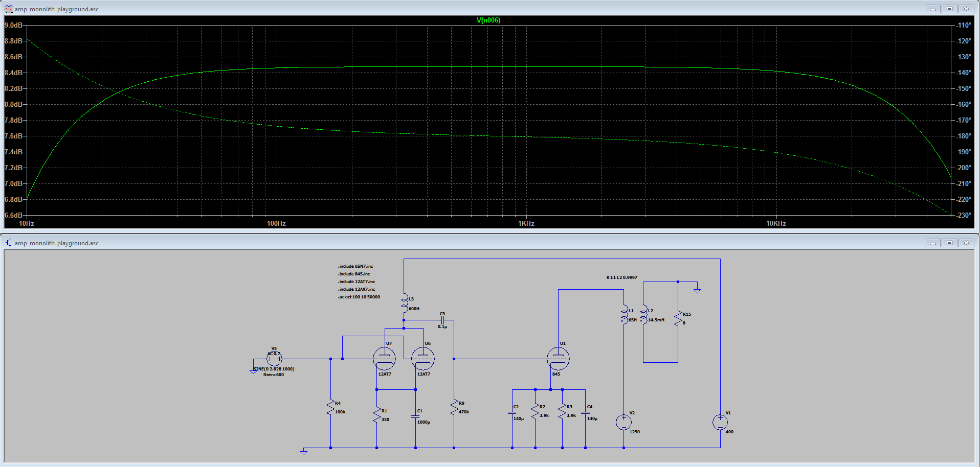Click the C3 0.1µ coupling capacitor
The height and width of the screenshot is (467, 980).
442,320
